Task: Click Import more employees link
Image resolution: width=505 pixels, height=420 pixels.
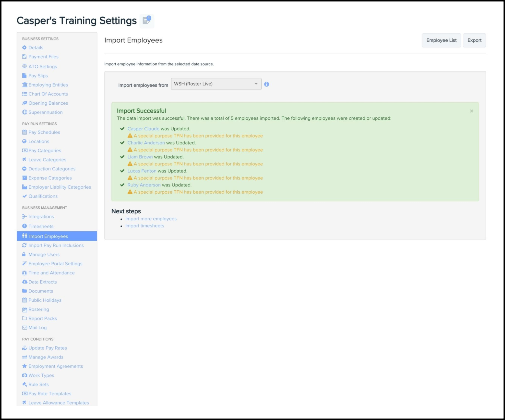Action: (151, 219)
